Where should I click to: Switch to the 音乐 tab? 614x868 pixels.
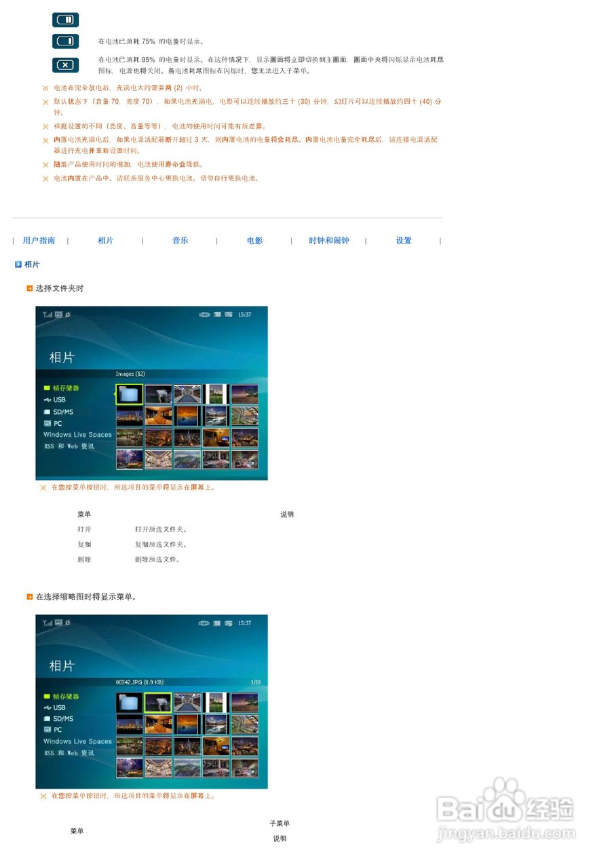tap(180, 240)
